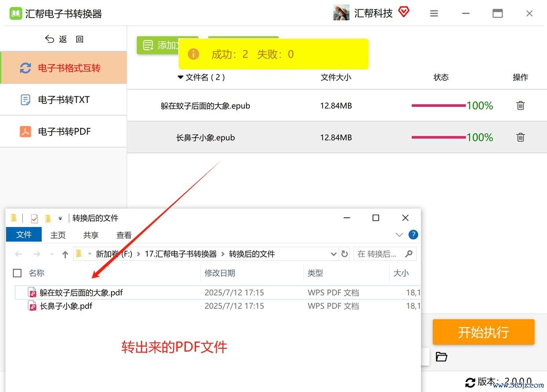Sort by 文件名 column header arrow
547x392 pixels.
click(180, 77)
